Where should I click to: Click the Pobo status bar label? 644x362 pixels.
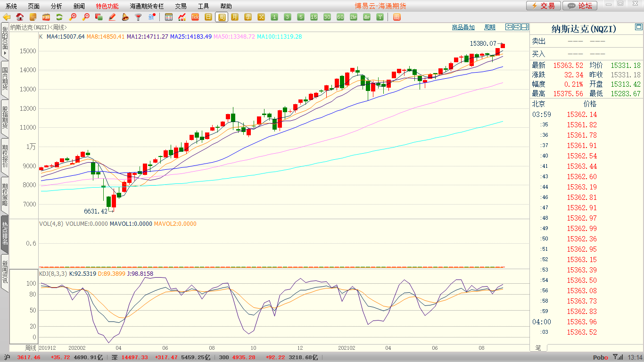tap(600, 358)
